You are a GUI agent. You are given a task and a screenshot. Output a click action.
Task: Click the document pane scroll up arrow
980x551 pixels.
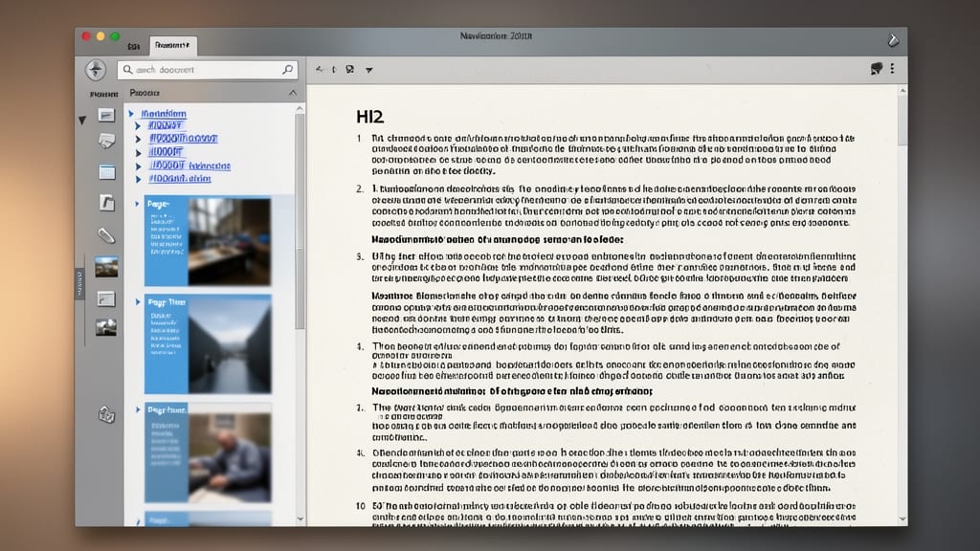click(x=902, y=91)
